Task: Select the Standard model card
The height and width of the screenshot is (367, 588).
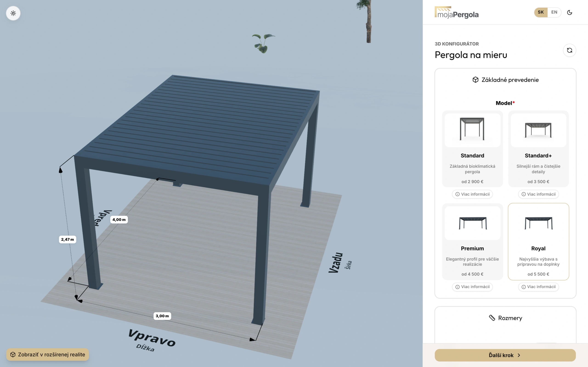Action: pos(472,149)
